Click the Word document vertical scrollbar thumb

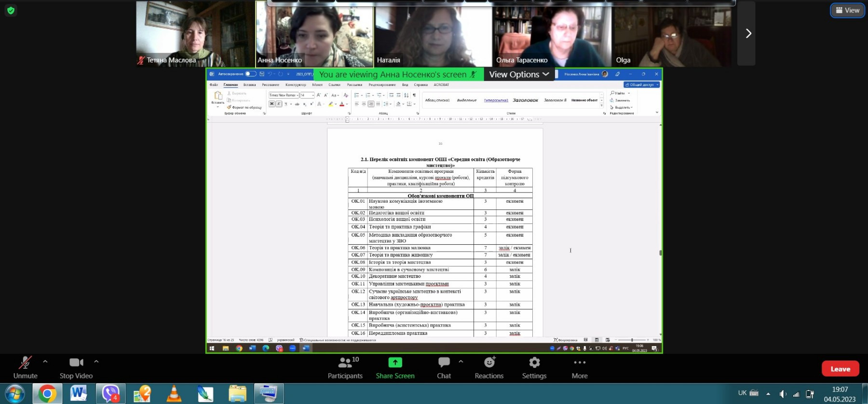coord(660,252)
